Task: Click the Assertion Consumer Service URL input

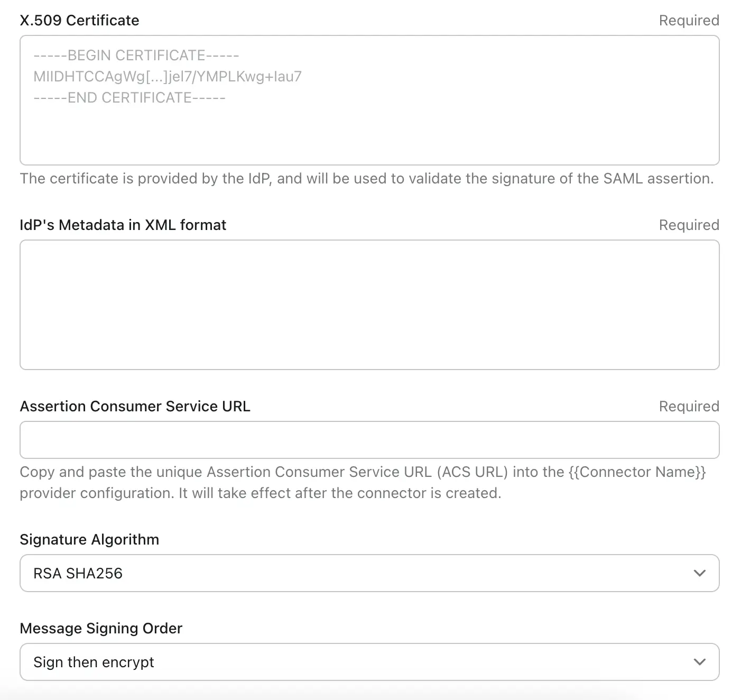Action: 370,439
